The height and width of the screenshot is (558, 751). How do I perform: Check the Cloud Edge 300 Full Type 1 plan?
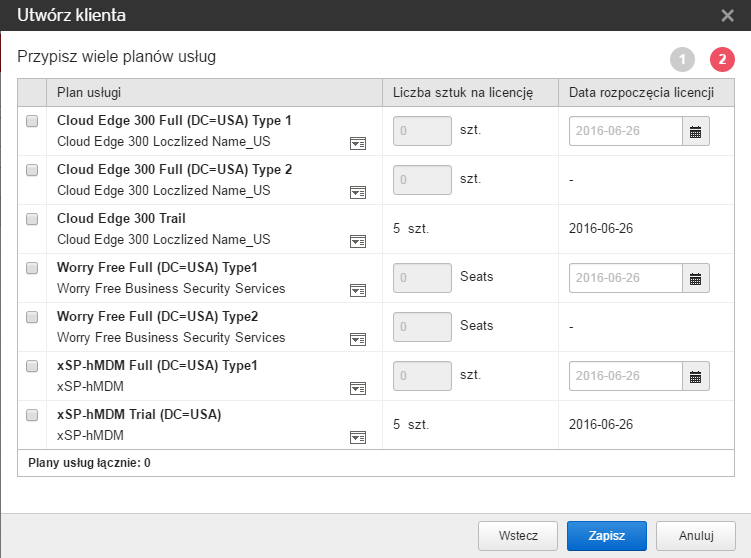32,121
